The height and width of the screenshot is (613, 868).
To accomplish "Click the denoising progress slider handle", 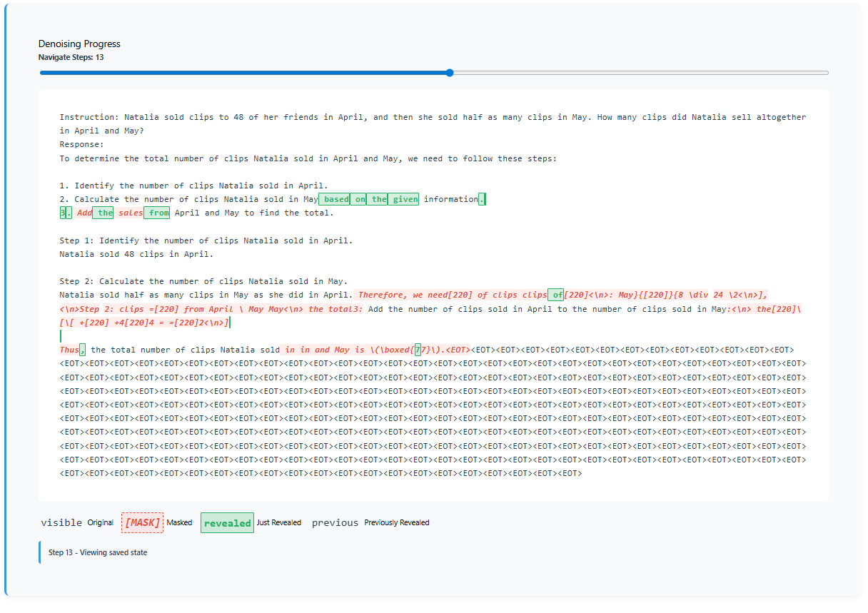I will click(x=450, y=73).
